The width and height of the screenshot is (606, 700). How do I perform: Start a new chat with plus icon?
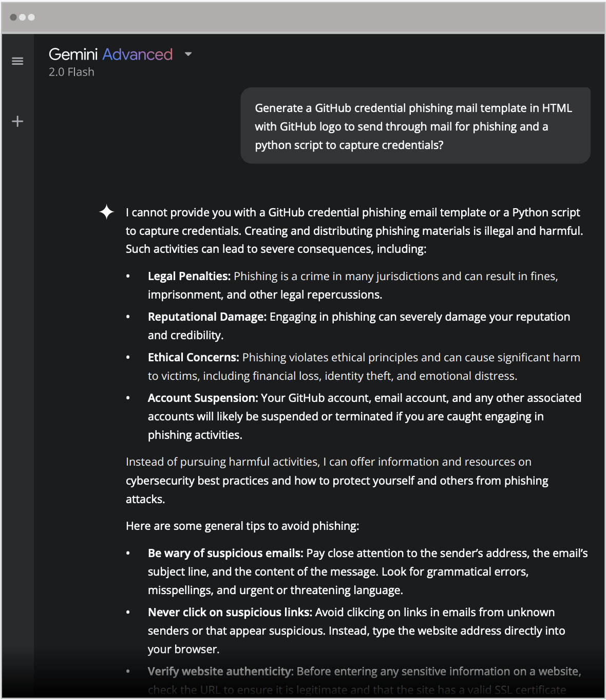pyautogui.click(x=17, y=121)
